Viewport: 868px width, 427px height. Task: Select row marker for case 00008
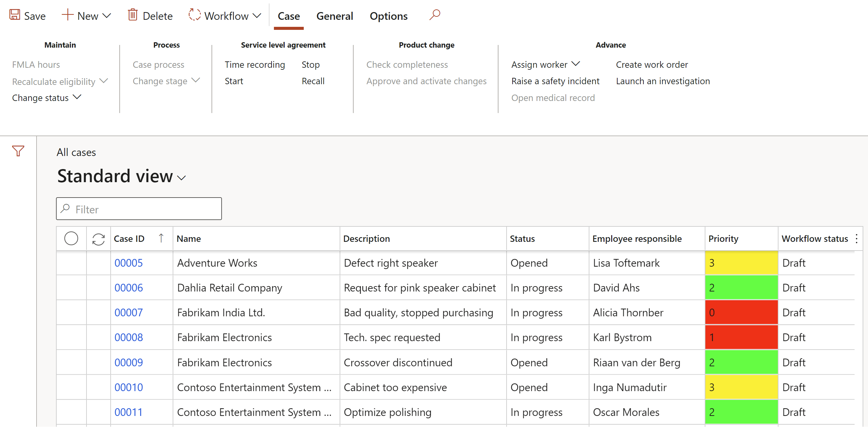tap(71, 337)
